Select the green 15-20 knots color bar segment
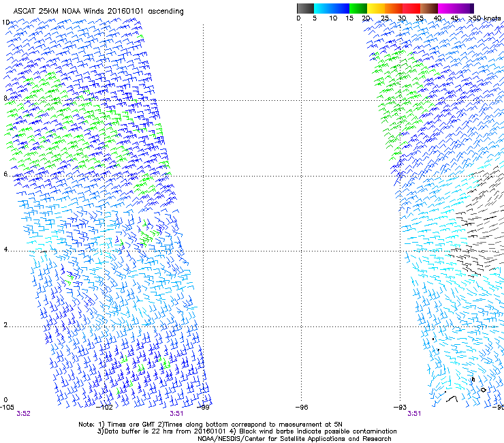Screen dimensions: 504x443 (x=358, y=8)
